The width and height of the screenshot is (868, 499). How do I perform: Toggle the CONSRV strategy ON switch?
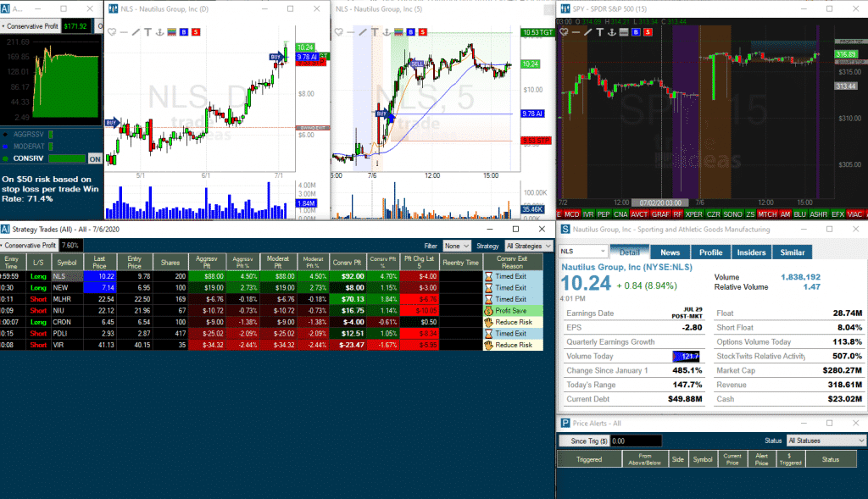click(x=94, y=158)
